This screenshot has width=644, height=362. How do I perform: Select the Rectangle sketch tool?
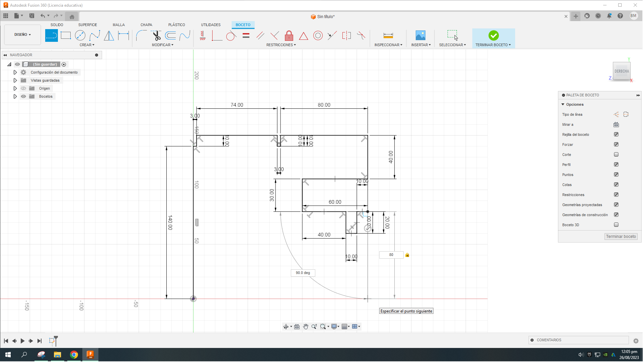66,35
